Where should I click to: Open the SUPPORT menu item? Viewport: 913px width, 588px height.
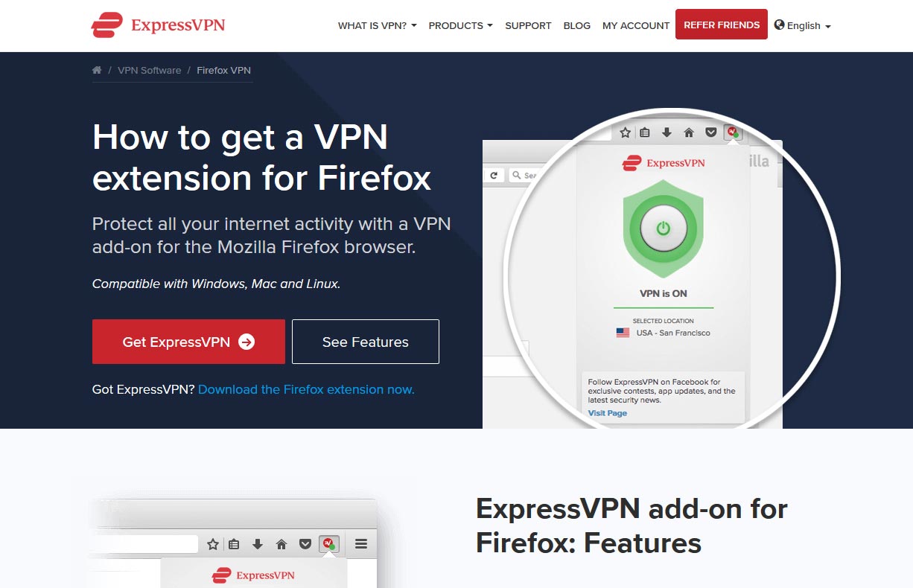point(528,25)
